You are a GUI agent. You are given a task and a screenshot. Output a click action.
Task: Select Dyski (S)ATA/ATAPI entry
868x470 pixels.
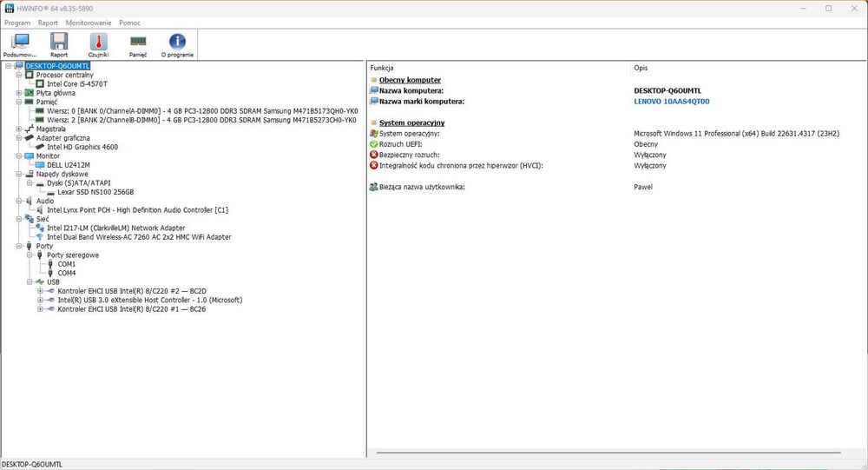click(x=79, y=183)
